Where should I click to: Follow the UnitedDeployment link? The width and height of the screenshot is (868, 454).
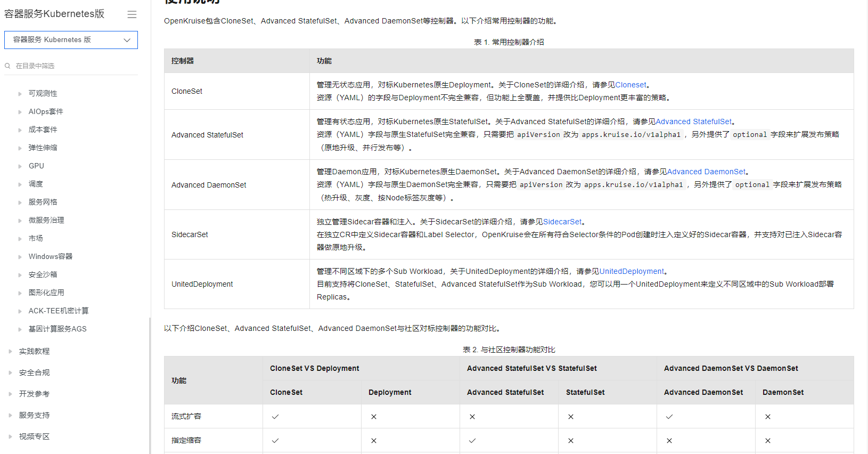[632, 271]
